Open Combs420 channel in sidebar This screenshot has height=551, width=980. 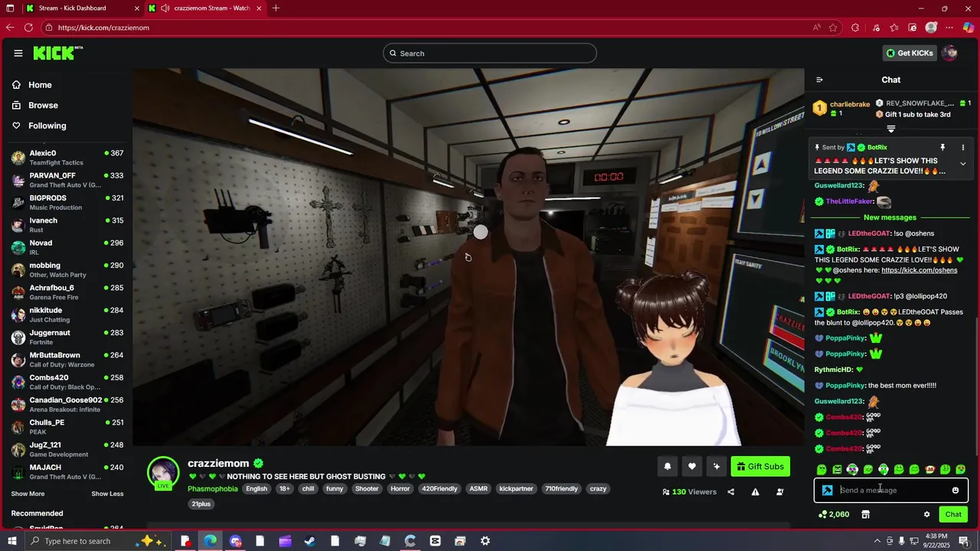coord(67,382)
